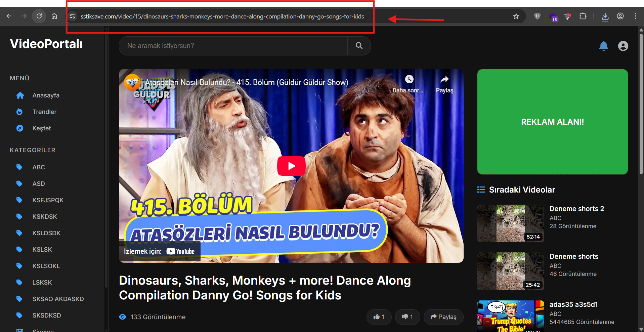The height and width of the screenshot is (332, 644).
Task: Click the Paylaş button below the video
Action: point(443,317)
